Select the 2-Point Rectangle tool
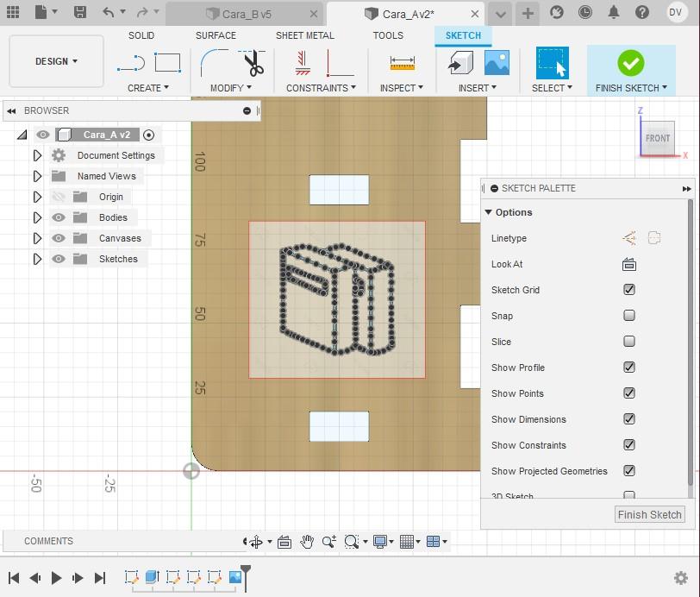 click(168, 63)
